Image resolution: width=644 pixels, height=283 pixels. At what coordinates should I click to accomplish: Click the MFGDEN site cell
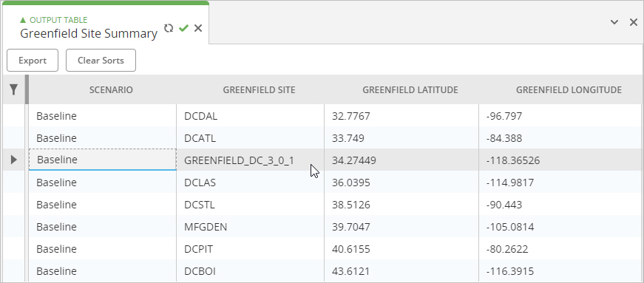click(x=250, y=226)
